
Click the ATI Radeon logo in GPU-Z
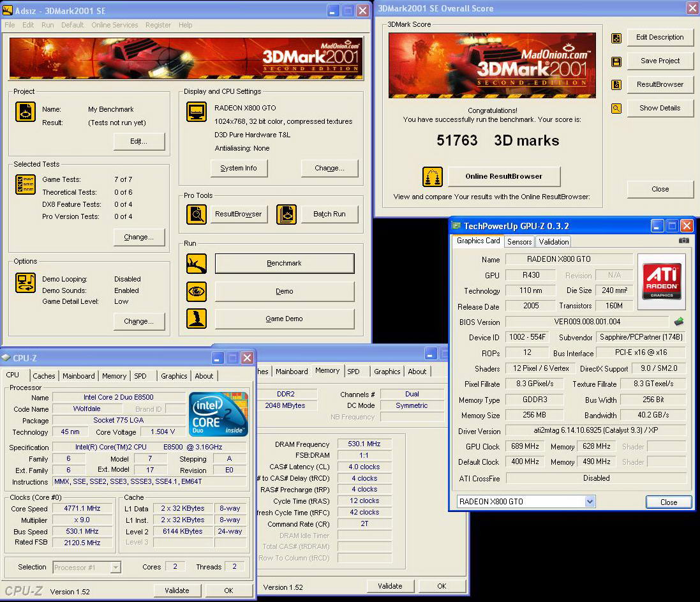pos(662,282)
